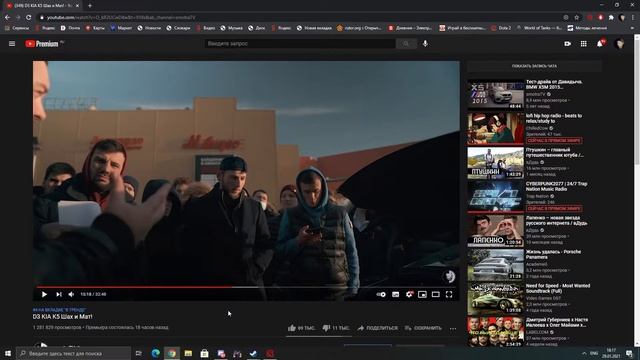Select the KIA K5 YouTube browser tab
This screenshot has height=360, width=640.
[42, 6]
